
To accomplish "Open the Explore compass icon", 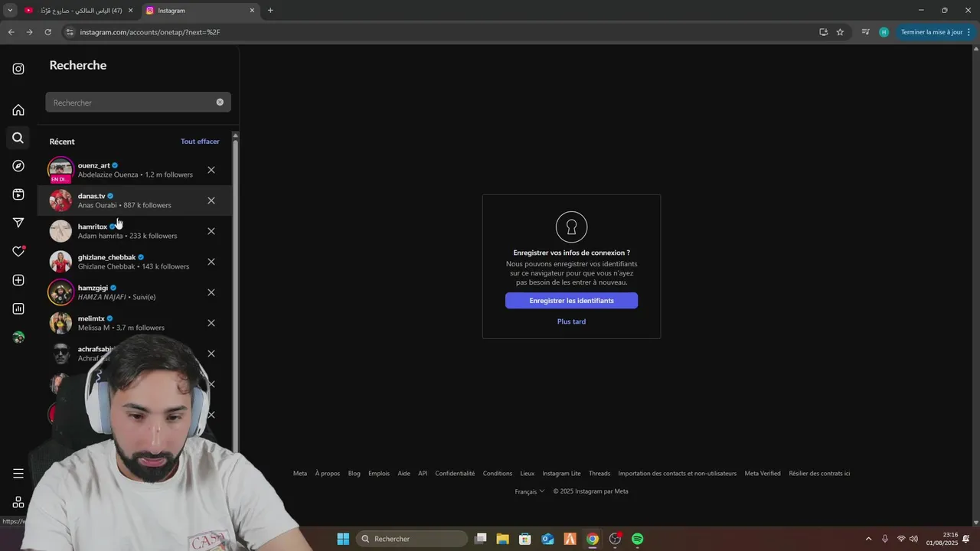I will click(x=18, y=166).
